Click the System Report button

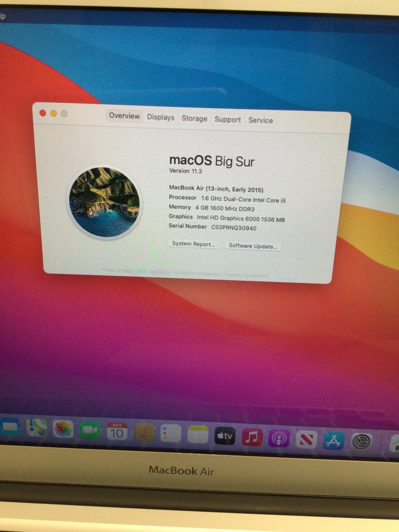point(194,244)
